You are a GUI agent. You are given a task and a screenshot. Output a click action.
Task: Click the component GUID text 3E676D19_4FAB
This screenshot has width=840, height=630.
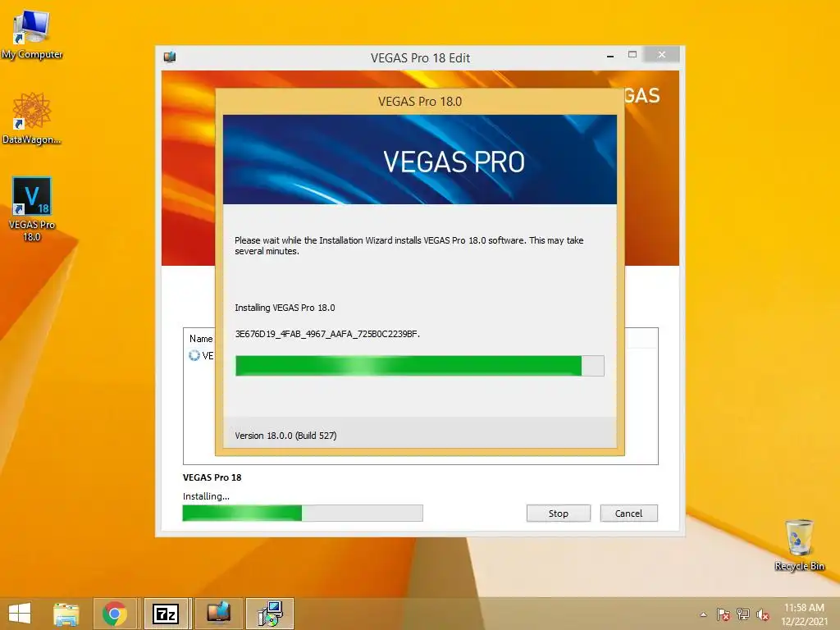coord(327,334)
